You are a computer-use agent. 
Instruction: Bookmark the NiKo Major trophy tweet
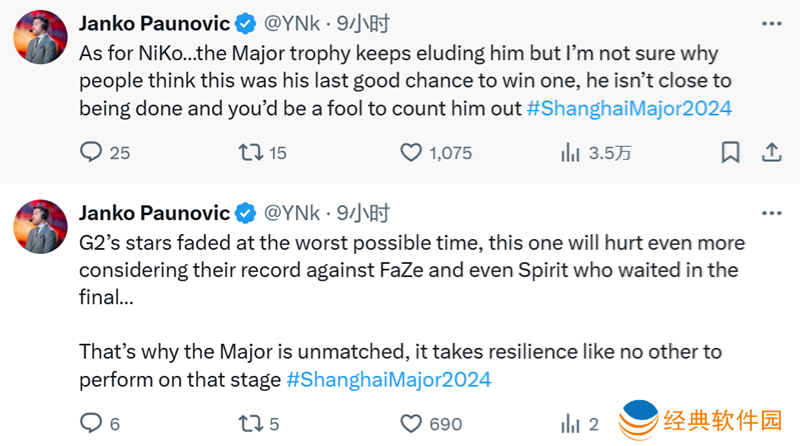731,153
